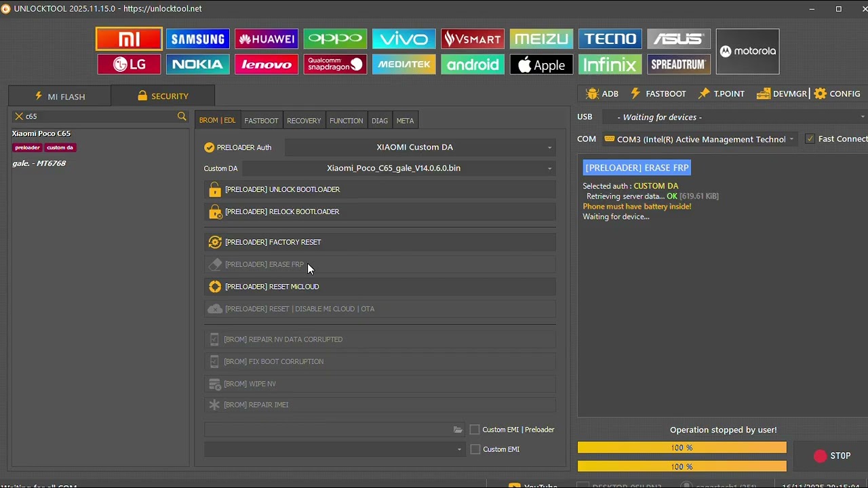
Task: Toggle the Fast Connect checkbox
Action: 810,139
